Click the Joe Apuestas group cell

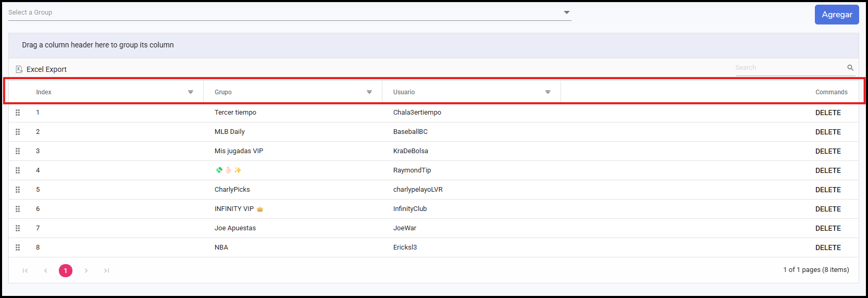[235, 228]
